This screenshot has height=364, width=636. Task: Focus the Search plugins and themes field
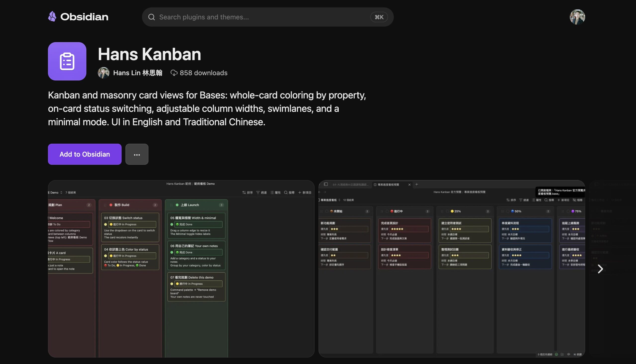pyautogui.click(x=268, y=17)
